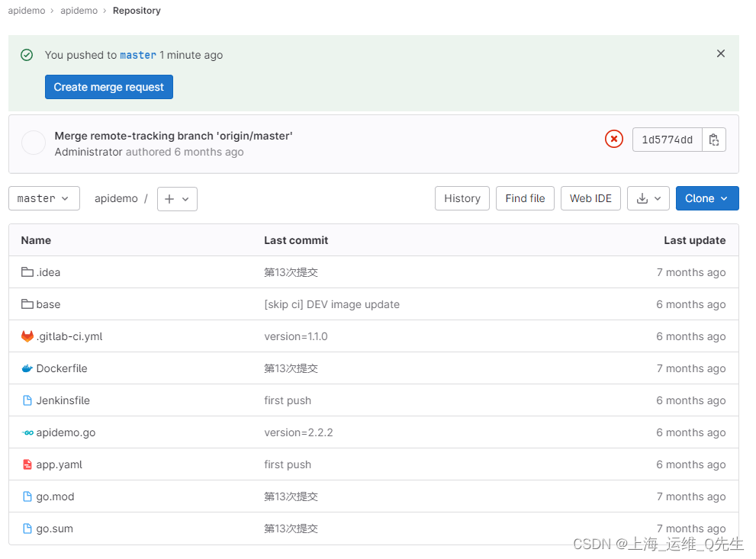Open the apidemo.go file

pos(66,432)
